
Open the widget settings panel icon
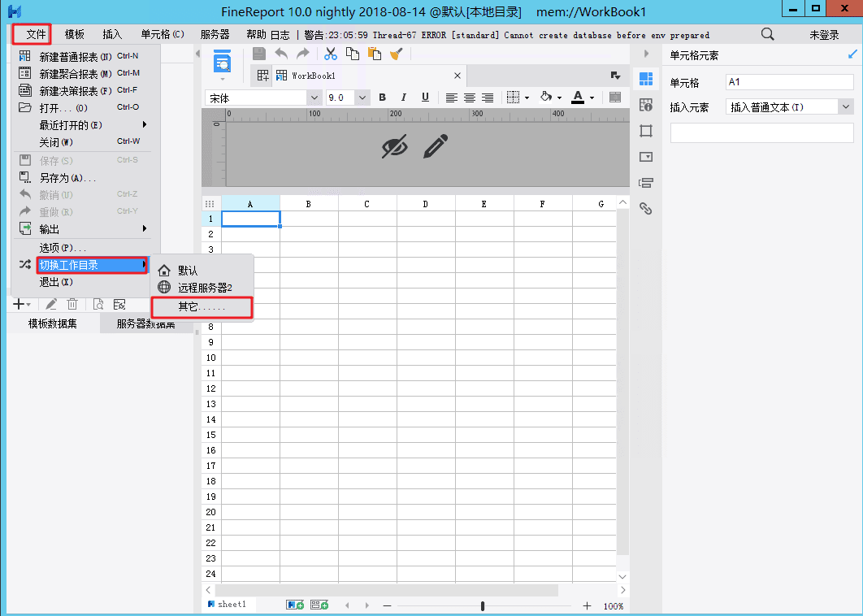point(646,156)
